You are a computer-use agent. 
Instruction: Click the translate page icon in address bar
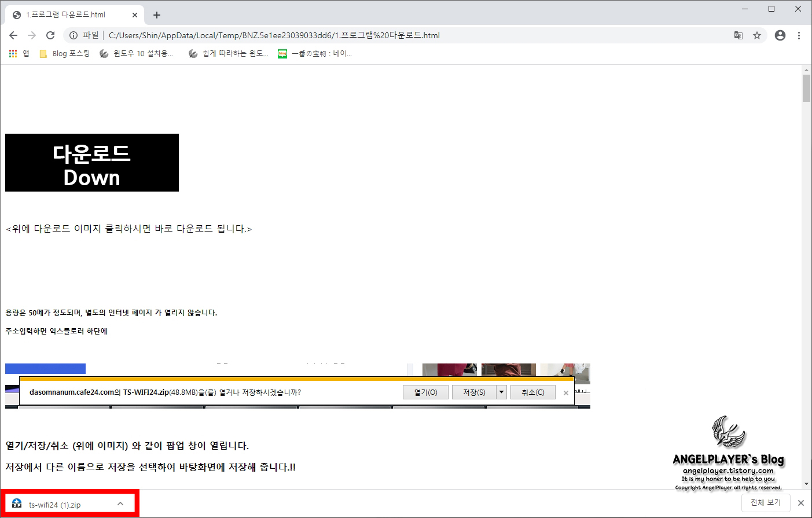(x=738, y=35)
